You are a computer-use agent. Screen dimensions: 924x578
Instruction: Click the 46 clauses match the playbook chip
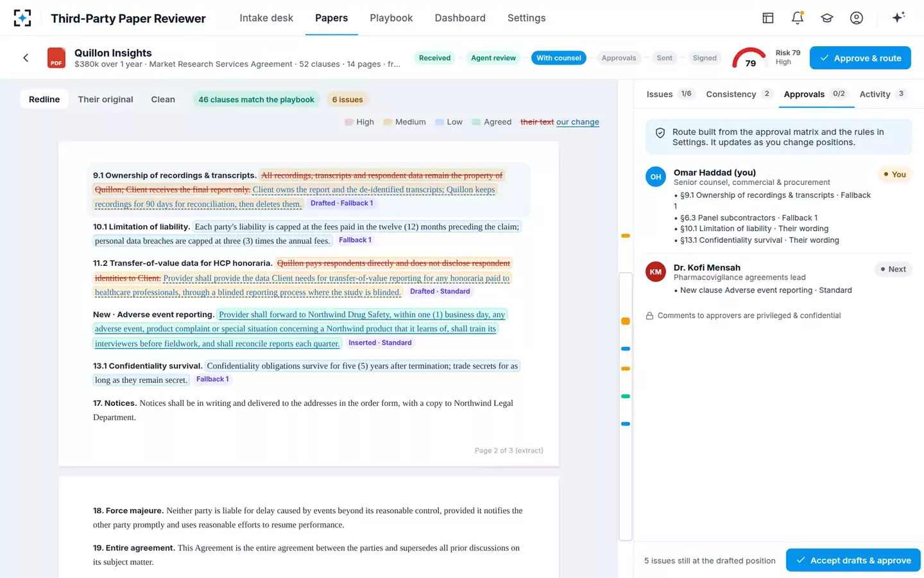[x=256, y=100]
